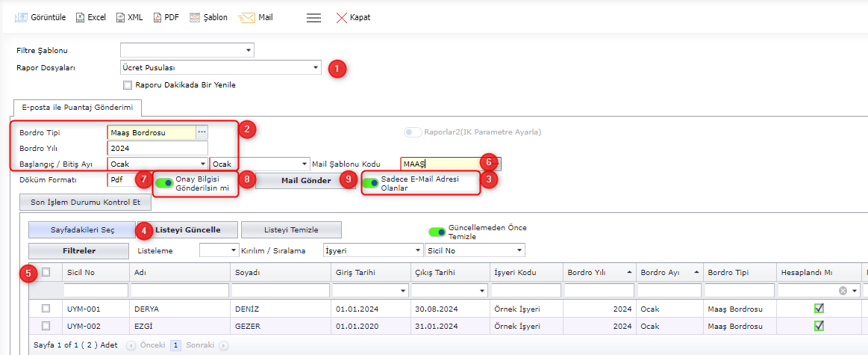Viewport: 868px width, 355px height.
Task: Click Bordro Yılı input field
Action: click(x=157, y=148)
